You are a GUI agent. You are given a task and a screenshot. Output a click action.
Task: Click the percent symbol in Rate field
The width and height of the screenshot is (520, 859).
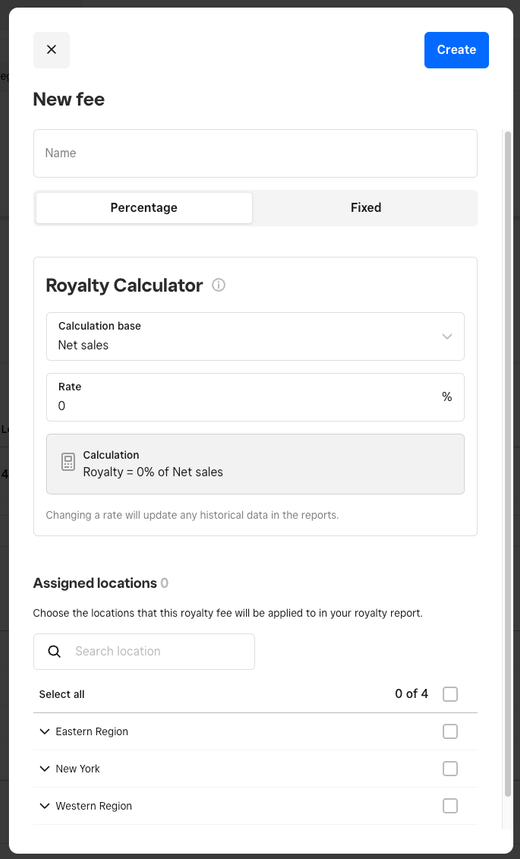[x=447, y=397]
